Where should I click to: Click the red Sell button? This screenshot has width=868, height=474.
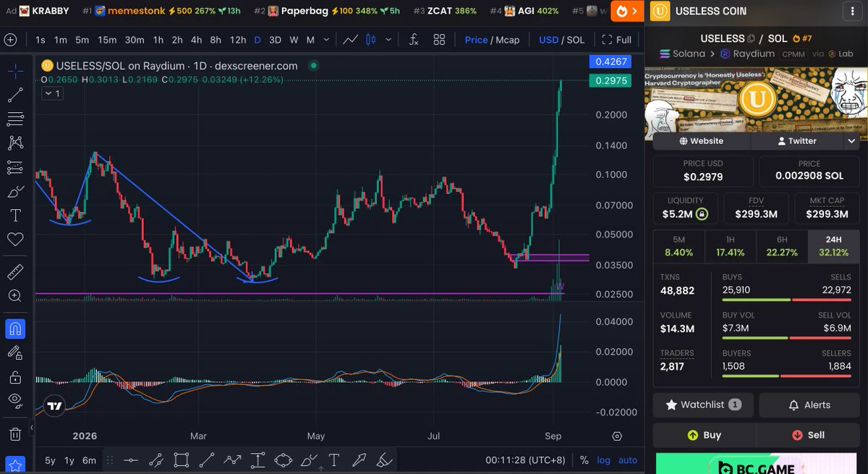point(808,435)
